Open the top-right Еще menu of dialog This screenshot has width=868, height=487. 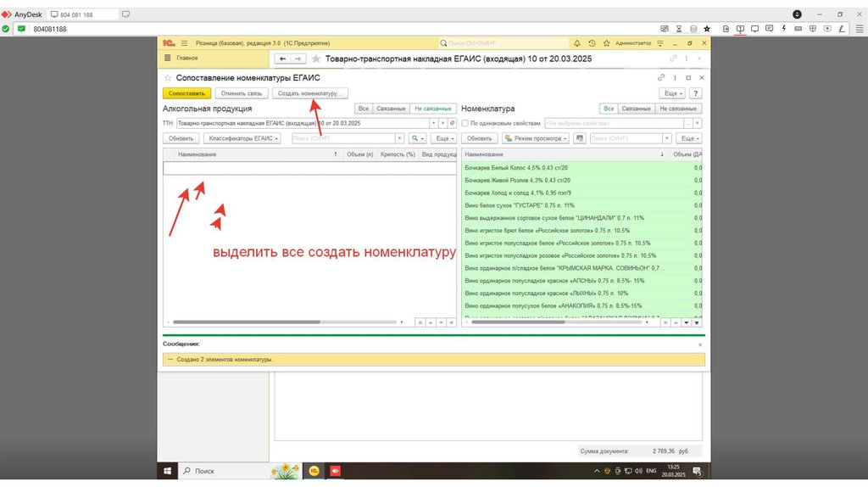click(671, 93)
